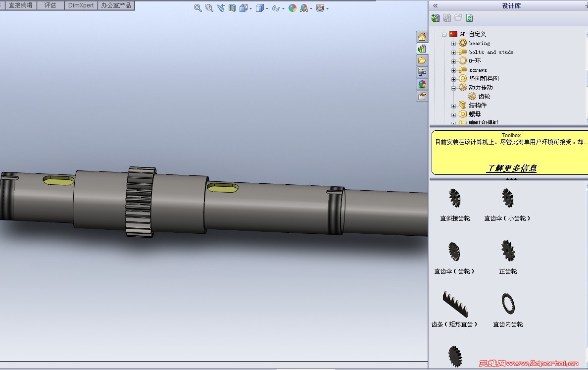Screen dimensions: 588x370
Task: Expand the 螺母 tree node
Action: pyautogui.click(x=453, y=115)
